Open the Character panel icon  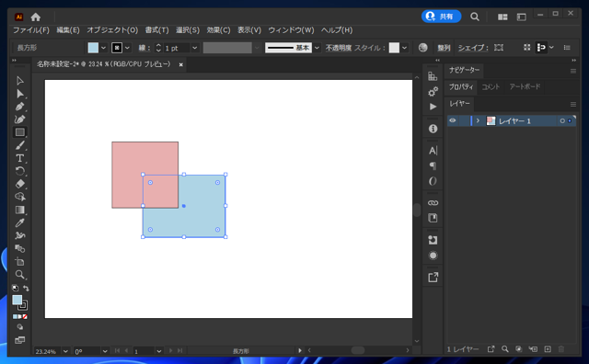click(433, 151)
